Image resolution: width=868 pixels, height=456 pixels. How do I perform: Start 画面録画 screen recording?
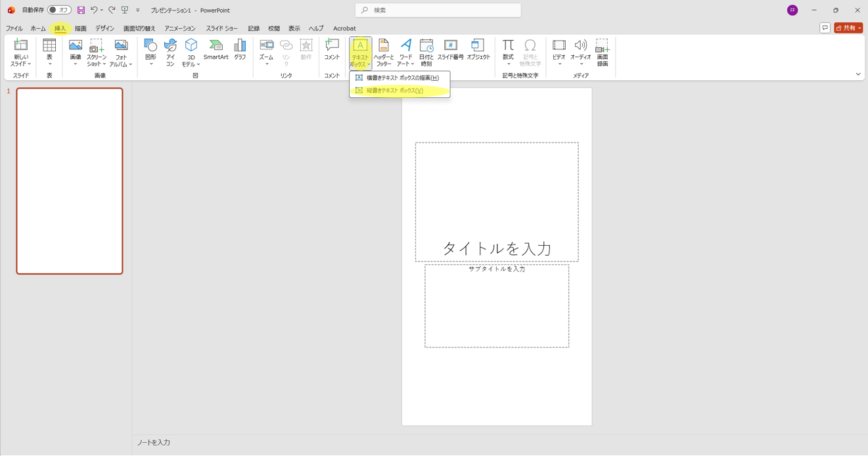point(602,52)
